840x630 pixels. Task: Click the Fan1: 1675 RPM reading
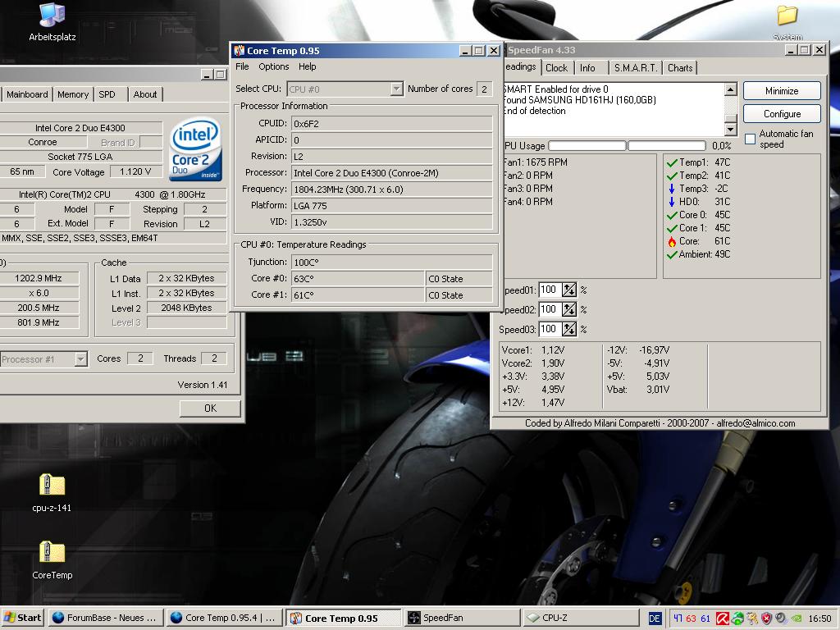click(x=535, y=162)
